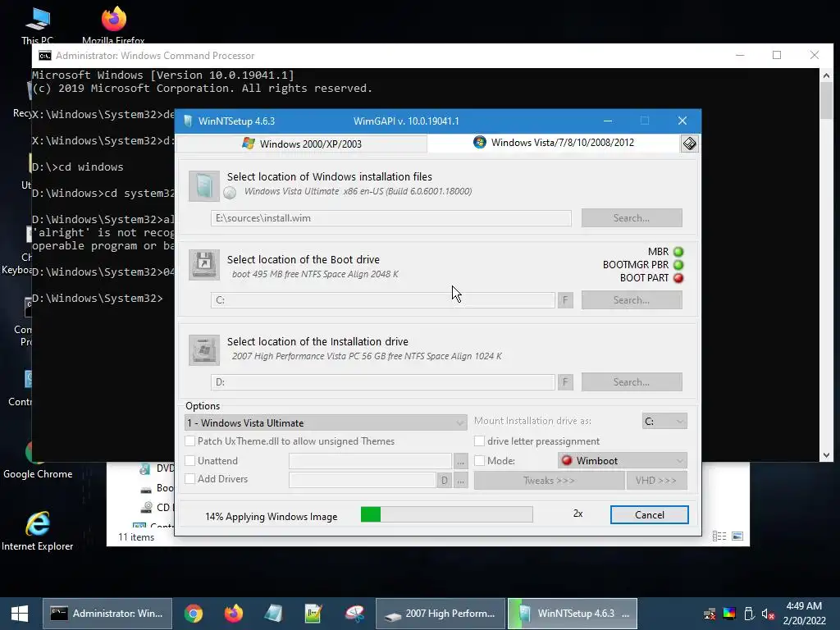Click the colorful display tray icon
This screenshot has height=630, width=840.
click(729, 614)
